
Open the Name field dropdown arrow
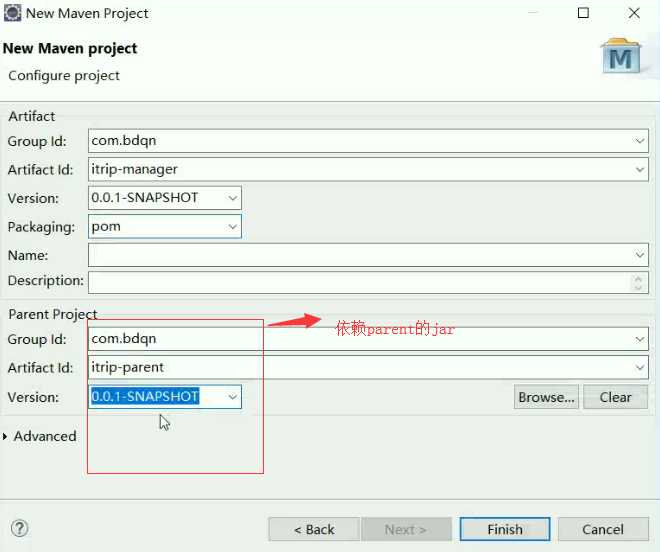click(639, 255)
